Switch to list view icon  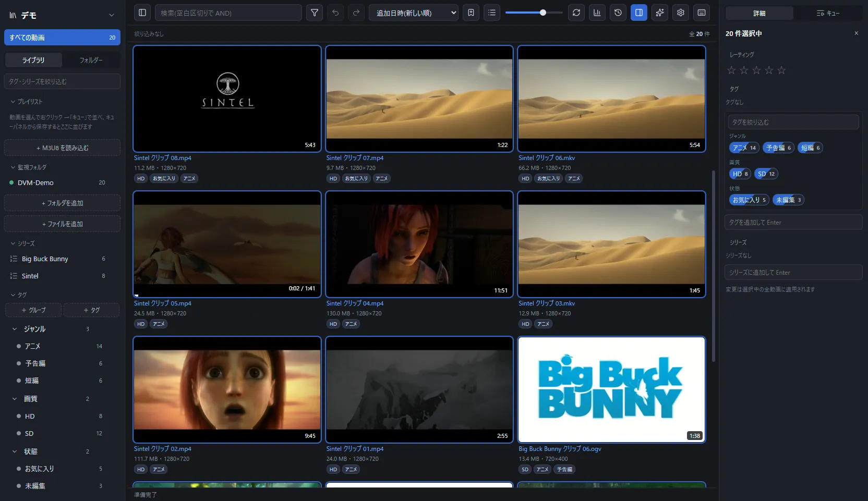coord(492,13)
